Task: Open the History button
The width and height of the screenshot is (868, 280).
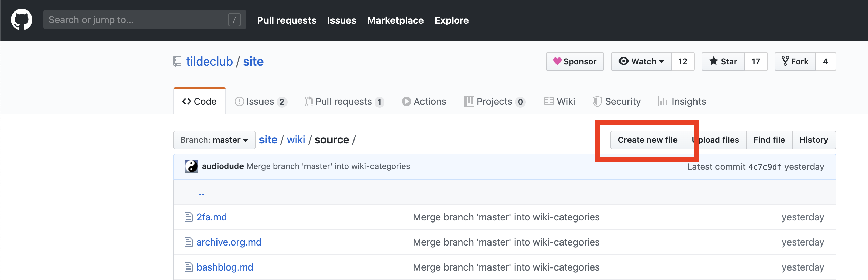Action: tap(814, 140)
